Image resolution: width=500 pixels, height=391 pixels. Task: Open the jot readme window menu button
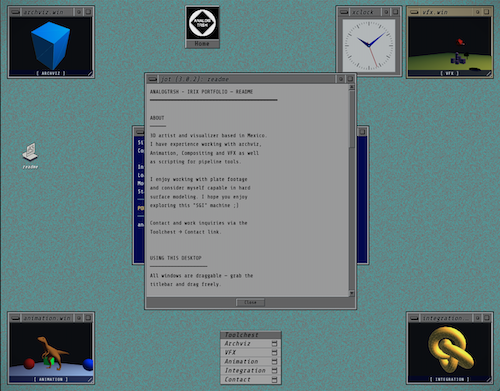click(153, 79)
